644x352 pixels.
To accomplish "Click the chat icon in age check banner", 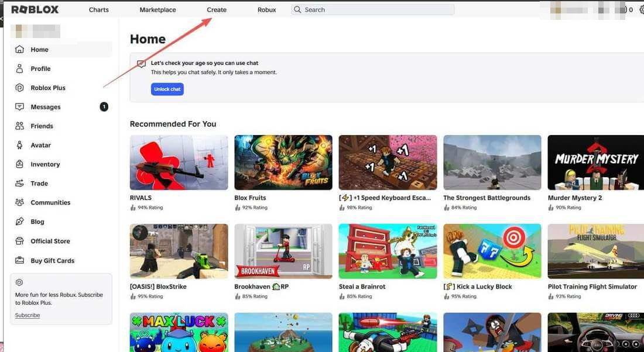I will (x=141, y=64).
